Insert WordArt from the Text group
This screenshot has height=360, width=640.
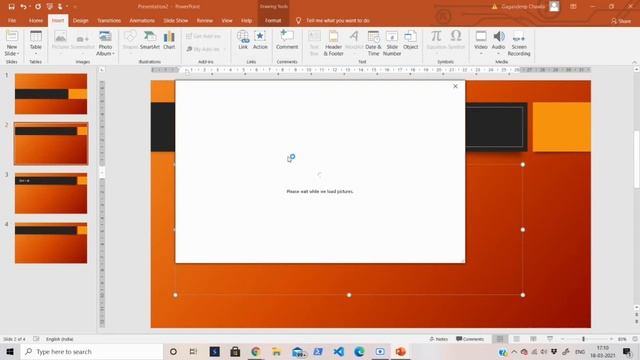click(x=354, y=40)
